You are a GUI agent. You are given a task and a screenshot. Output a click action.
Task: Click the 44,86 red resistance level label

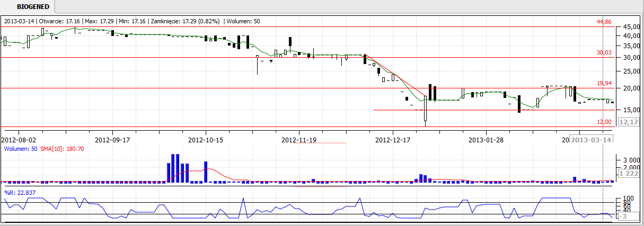[604, 22]
